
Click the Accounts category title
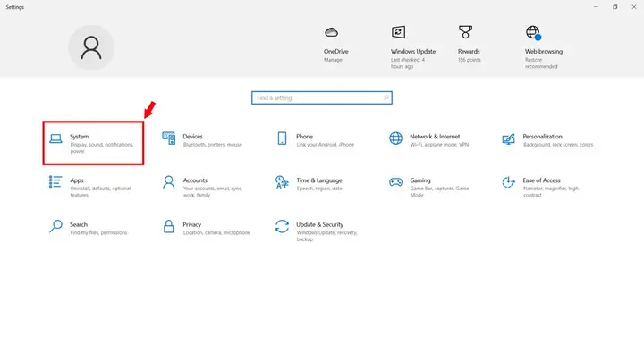pyautogui.click(x=195, y=180)
